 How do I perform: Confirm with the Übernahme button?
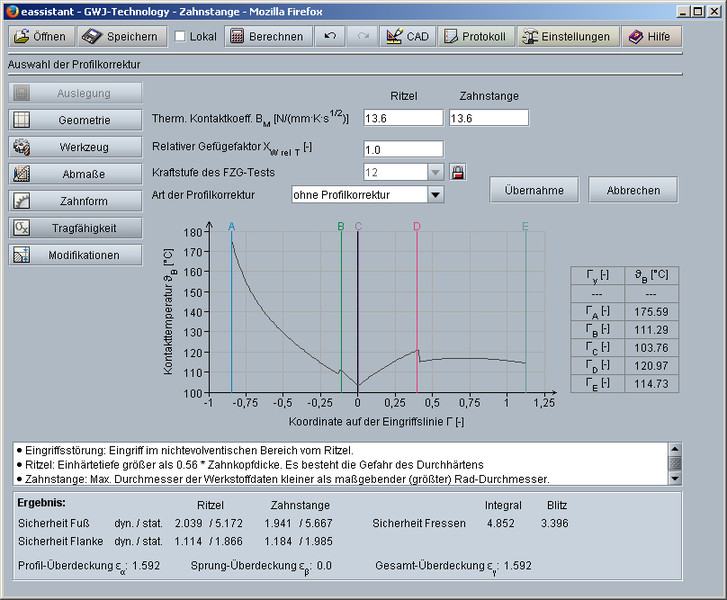point(533,190)
